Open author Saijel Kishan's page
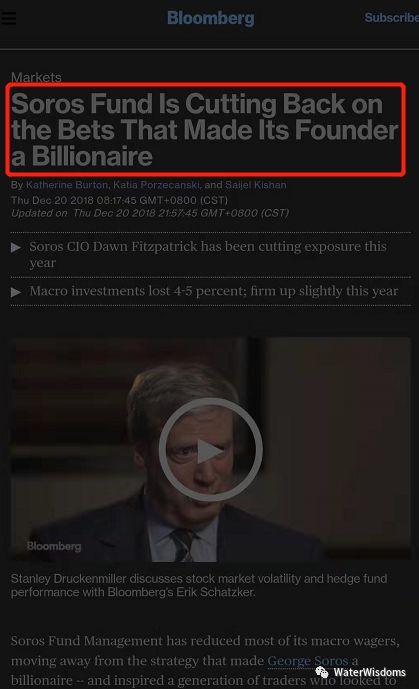Screen dimensions: 419x689 [256, 185]
